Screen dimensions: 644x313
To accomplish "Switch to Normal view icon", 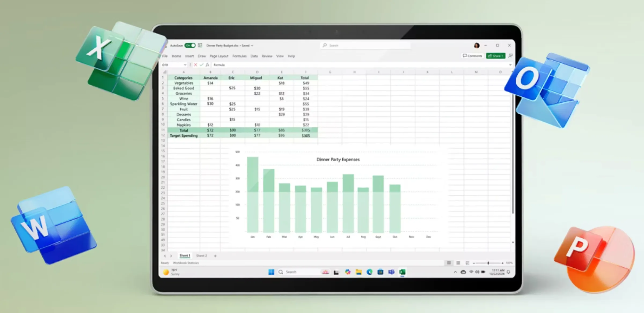I will 449,263.
